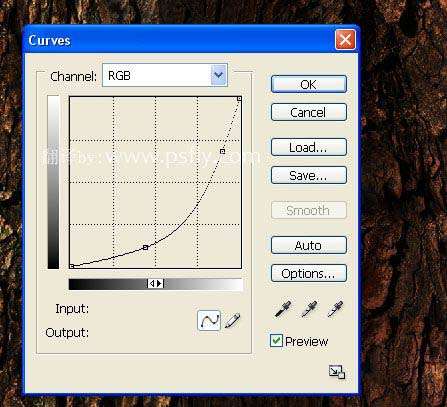
Task: Select the top-right curve endpoint
Action: (239, 99)
